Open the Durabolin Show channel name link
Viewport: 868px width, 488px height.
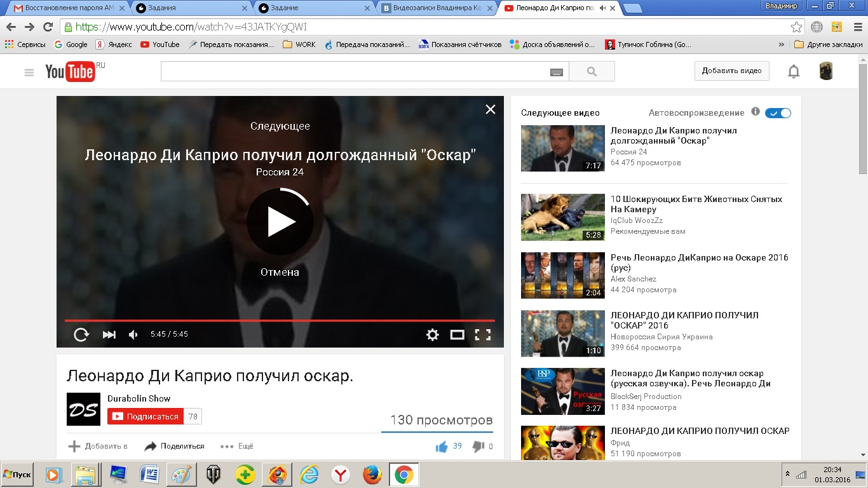139,398
